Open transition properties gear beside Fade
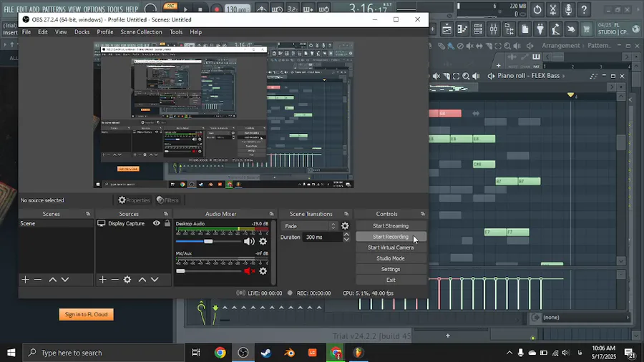Screen dimensions: 644x362 [x=345, y=226]
